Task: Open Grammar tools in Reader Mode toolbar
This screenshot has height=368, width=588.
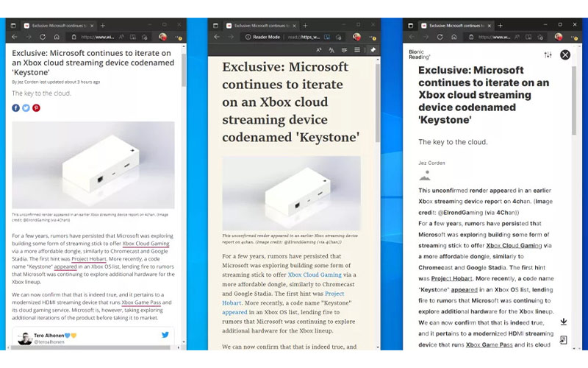Action: click(x=344, y=50)
